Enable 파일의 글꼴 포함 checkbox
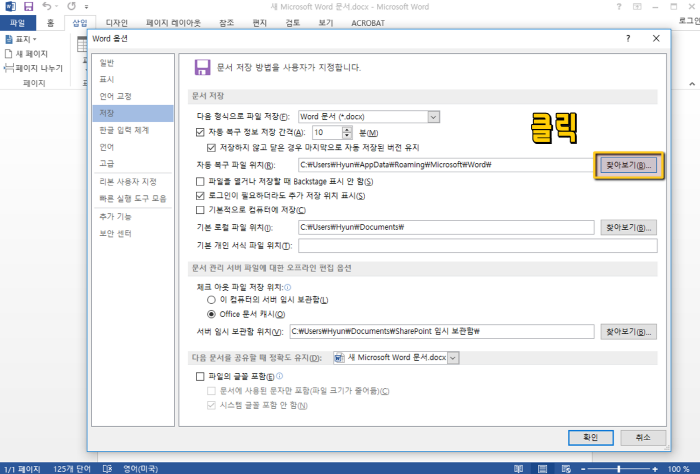Image resolution: width=700 pixels, height=474 pixels. pos(200,377)
